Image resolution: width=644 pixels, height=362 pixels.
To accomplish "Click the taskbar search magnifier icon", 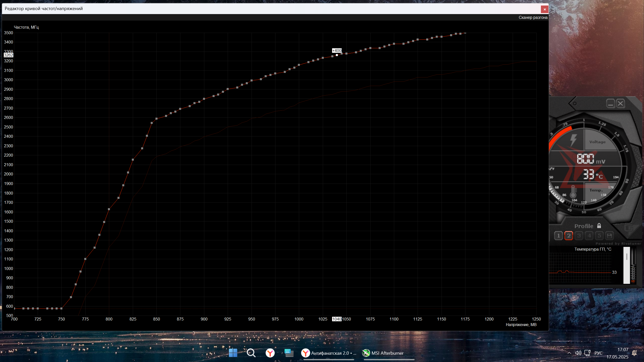I will point(251,353).
